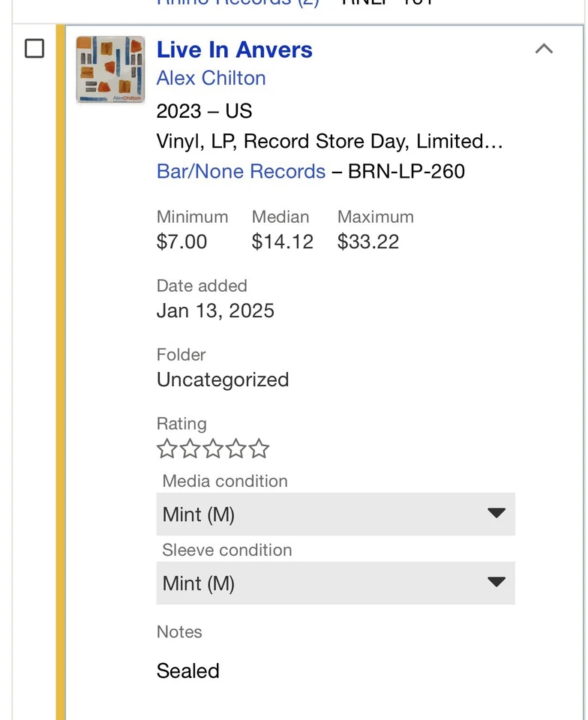Click the Jan 13, 2025 date added
Screen dimensions: 588x720
click(x=215, y=310)
